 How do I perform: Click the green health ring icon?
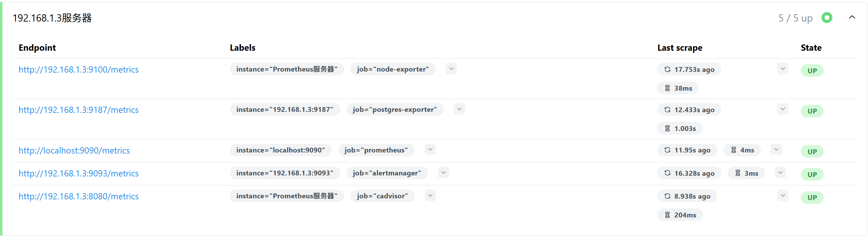[827, 18]
